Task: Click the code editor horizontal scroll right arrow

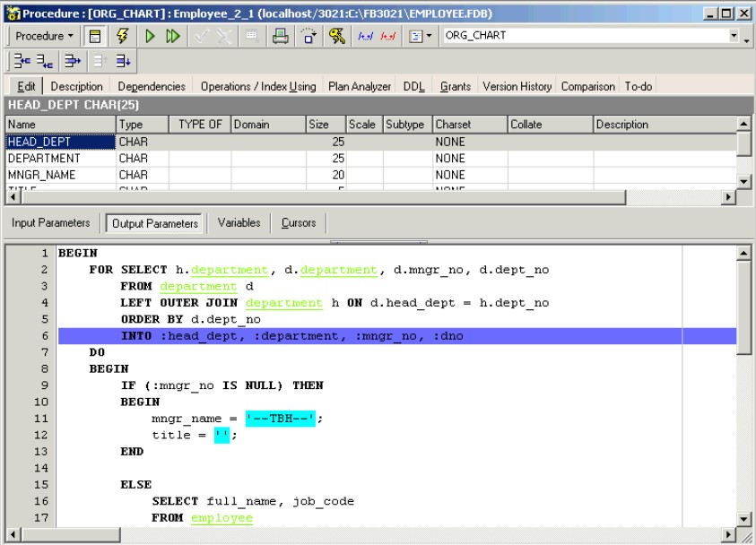Action: pos(728,534)
